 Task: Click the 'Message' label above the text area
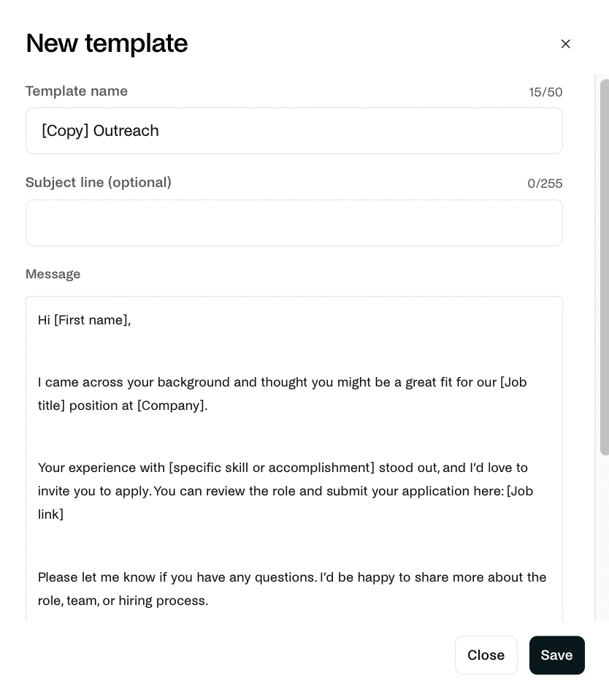tap(53, 274)
